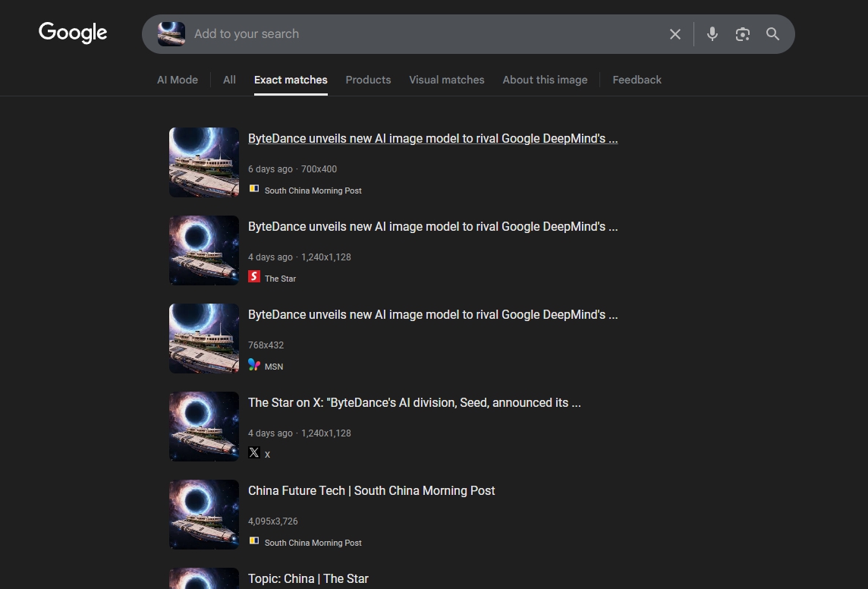The image size is (868, 589).
Task: Open The Star ByteDance article title
Action: [x=433, y=226]
